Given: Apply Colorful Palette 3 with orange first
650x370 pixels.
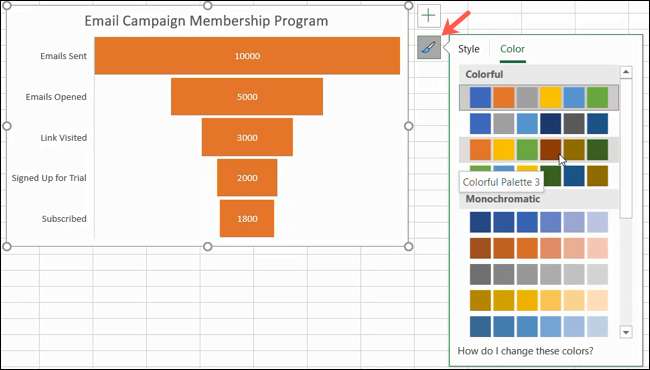Looking at the screenshot, I should [539, 150].
